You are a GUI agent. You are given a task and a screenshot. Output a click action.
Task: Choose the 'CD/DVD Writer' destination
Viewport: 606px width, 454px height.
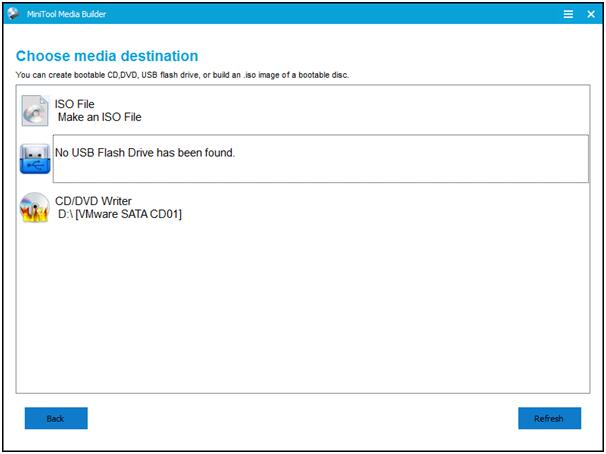coord(93,201)
